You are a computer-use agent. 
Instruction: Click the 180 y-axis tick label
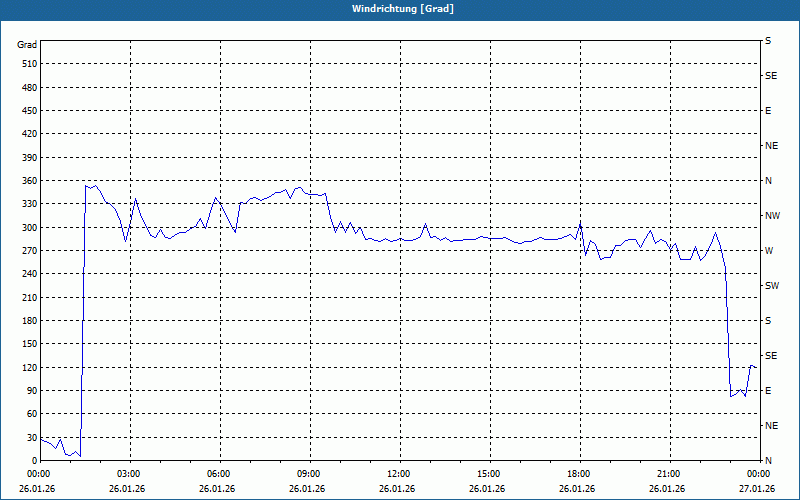[30, 321]
